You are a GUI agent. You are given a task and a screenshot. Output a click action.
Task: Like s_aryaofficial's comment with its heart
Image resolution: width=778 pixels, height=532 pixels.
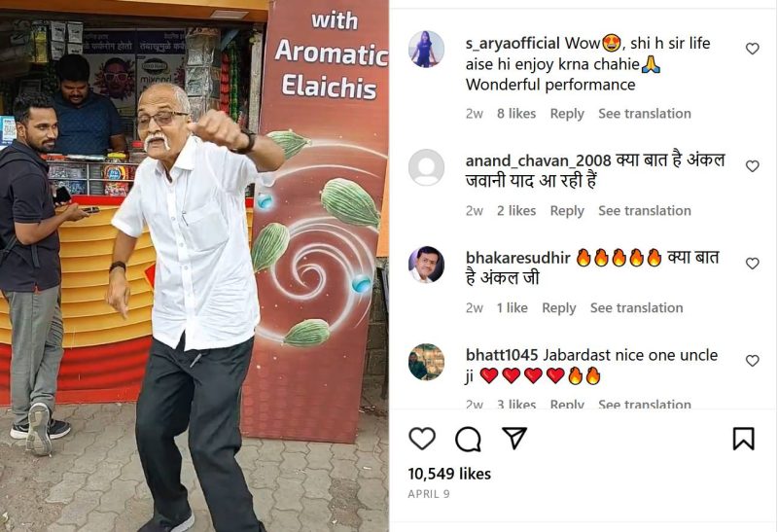click(752, 49)
